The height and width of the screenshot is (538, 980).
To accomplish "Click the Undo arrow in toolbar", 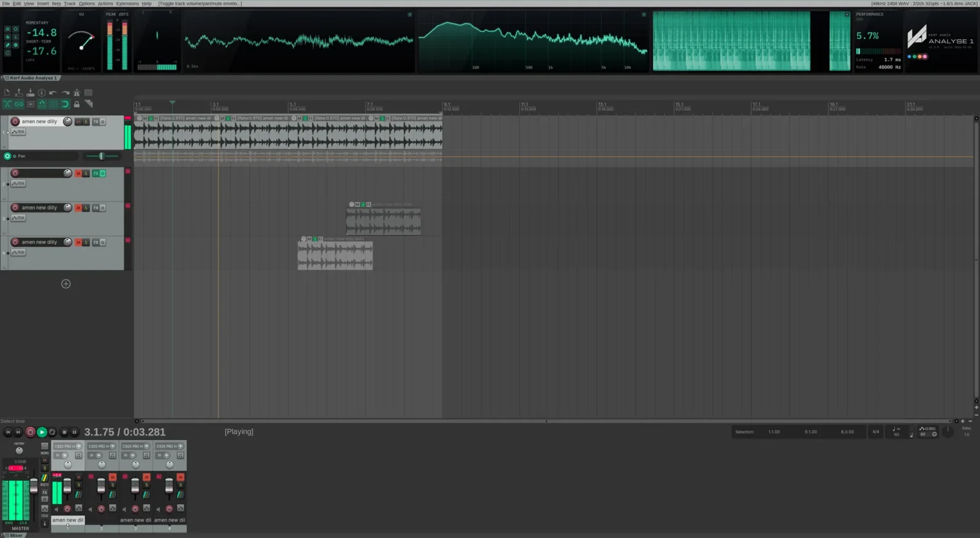I will point(53,93).
